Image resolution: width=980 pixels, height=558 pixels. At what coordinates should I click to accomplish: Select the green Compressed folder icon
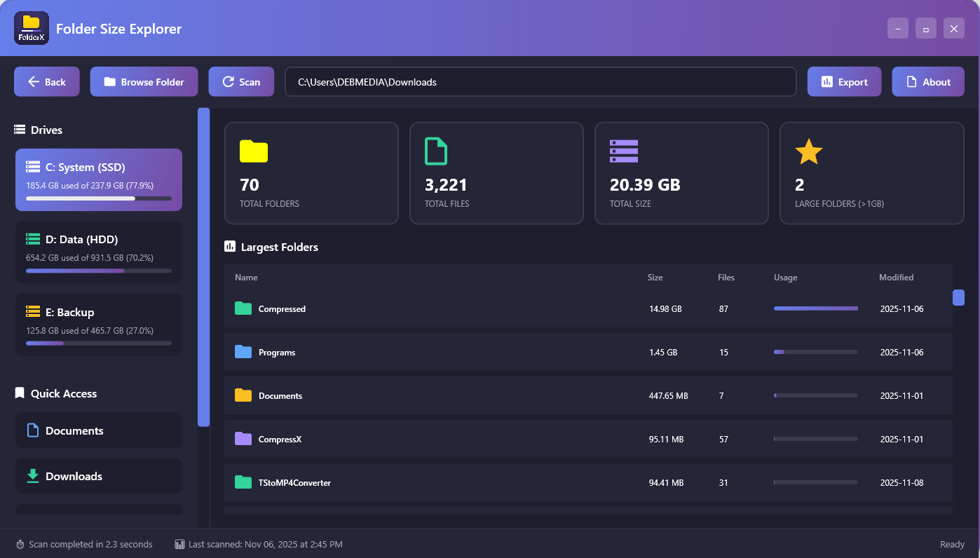[x=243, y=308]
